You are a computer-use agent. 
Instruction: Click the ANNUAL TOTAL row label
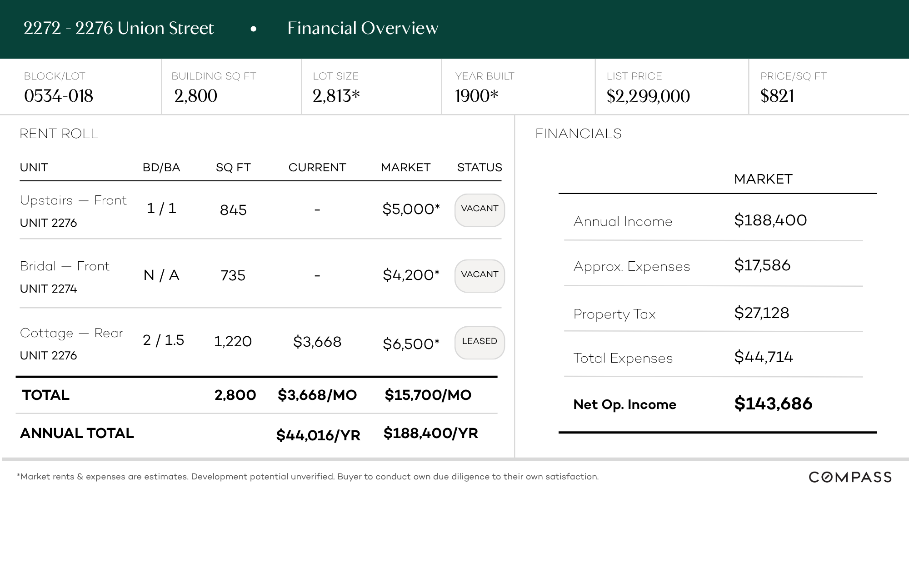pyautogui.click(x=77, y=434)
